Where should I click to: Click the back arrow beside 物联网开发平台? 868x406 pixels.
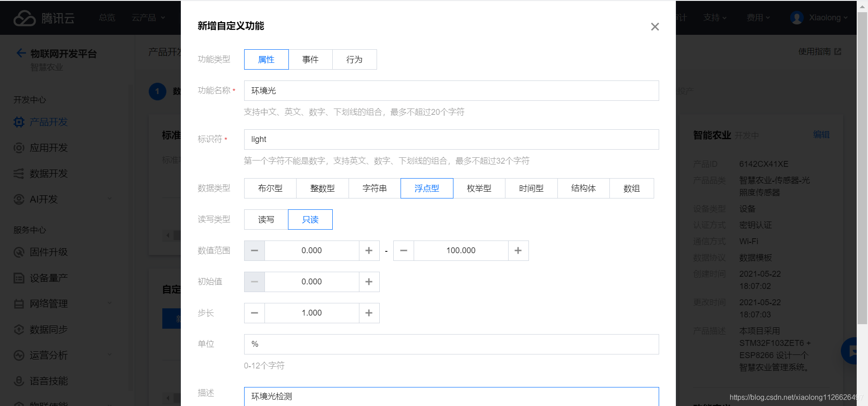21,53
